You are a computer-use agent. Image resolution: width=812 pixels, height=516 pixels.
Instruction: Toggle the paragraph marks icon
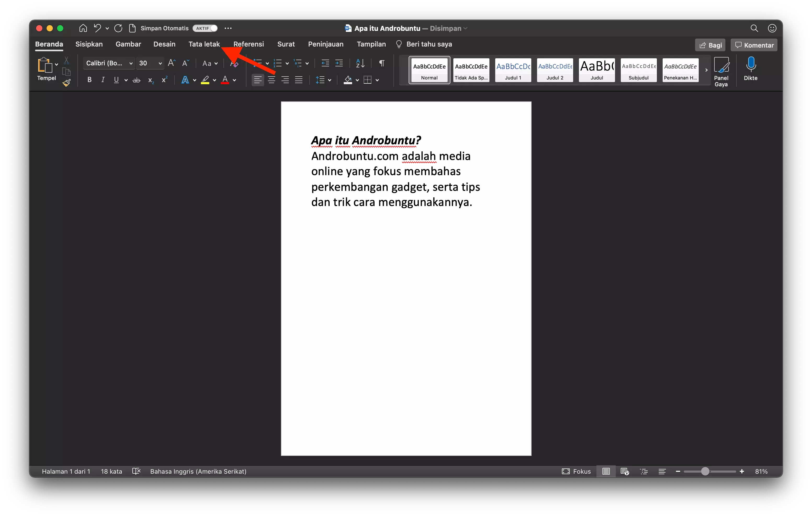(381, 63)
